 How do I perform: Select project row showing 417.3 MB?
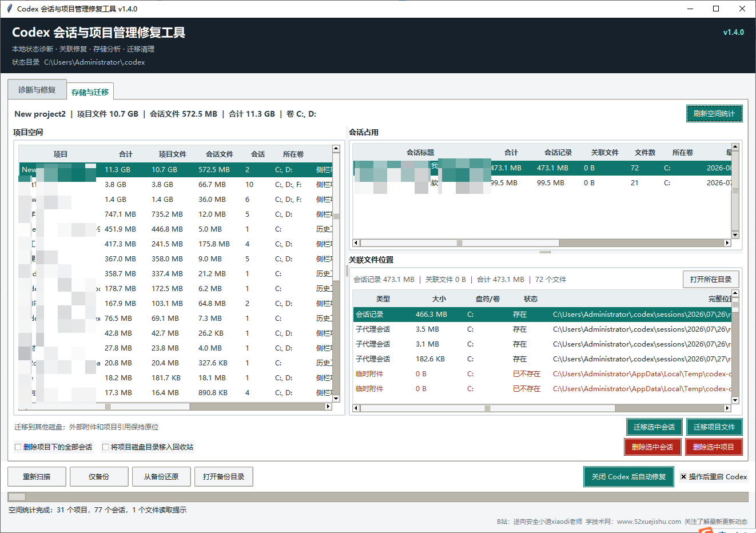pos(175,244)
